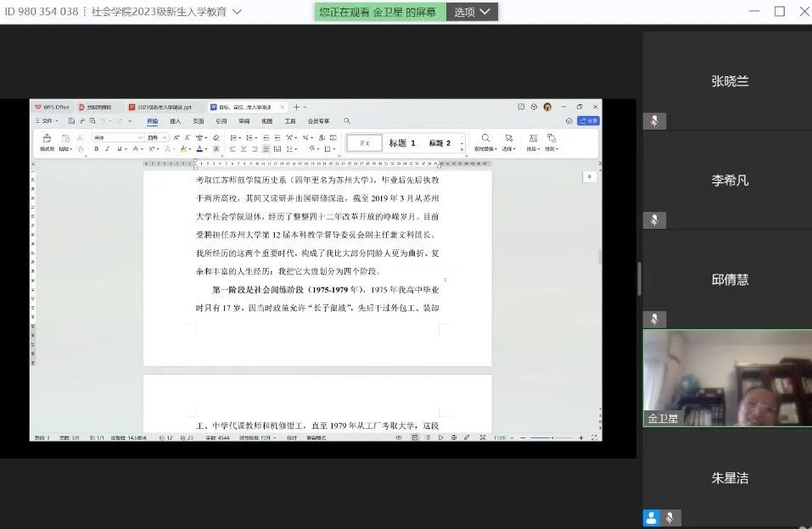Click the muted microphone icon under 李希凡
The height and width of the screenshot is (529, 812).
(x=654, y=220)
